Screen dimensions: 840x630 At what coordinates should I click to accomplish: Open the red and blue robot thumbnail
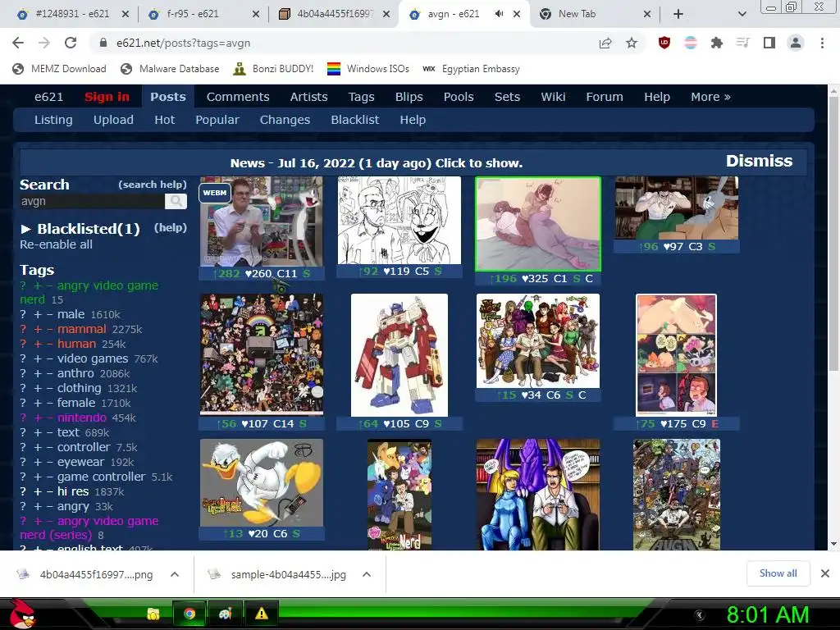399,355
